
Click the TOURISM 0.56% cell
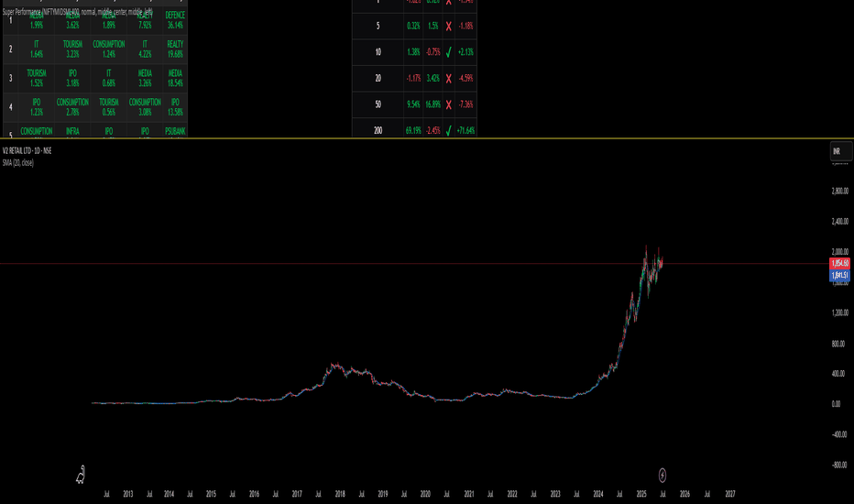(109, 107)
